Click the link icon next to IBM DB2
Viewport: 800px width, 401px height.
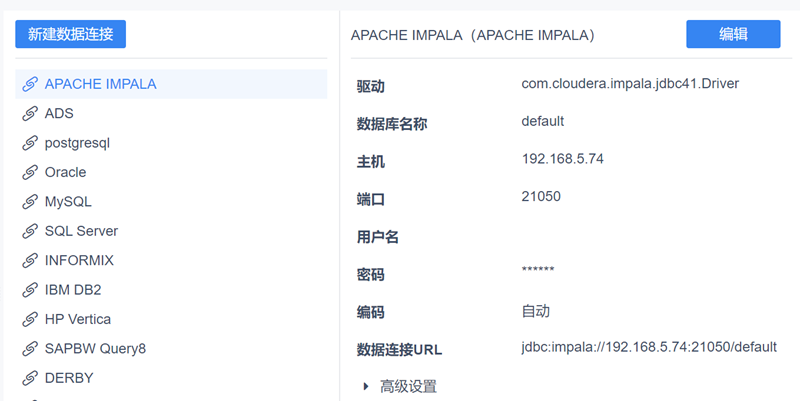pos(30,290)
